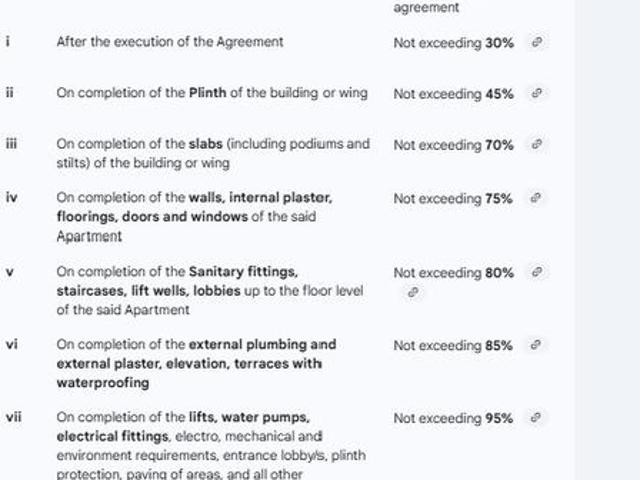Click the link icon right of 80%
Screen dimensions: 640x480
(537, 273)
